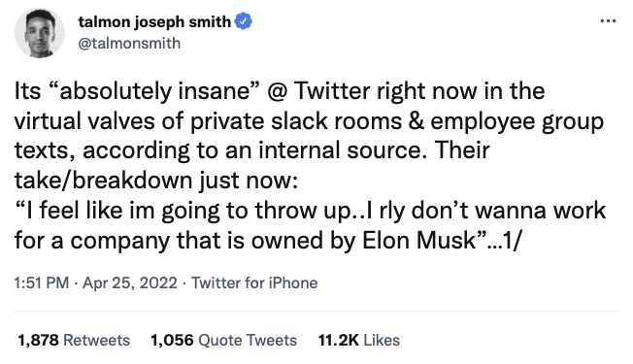This screenshot has width=633, height=364.
Task: Click the display name talmon joseph smith
Action: coord(154,21)
